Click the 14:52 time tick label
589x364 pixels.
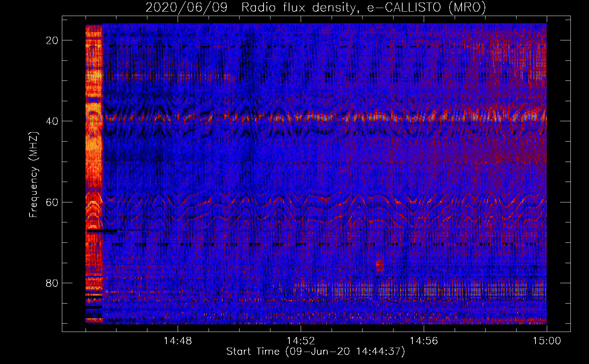(301, 341)
